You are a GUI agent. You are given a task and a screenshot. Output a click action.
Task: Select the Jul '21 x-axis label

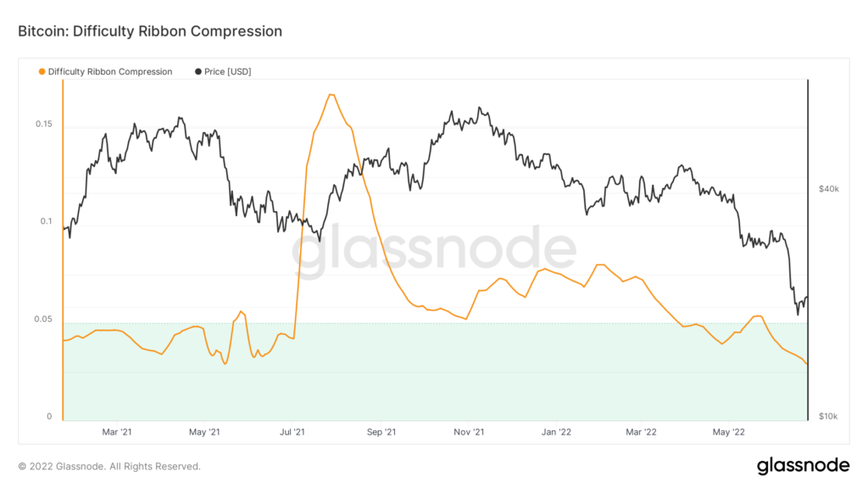click(292, 432)
